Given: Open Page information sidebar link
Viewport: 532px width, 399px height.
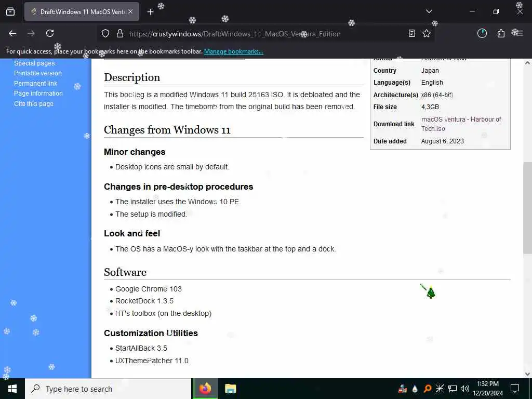Looking at the screenshot, I should [38, 94].
